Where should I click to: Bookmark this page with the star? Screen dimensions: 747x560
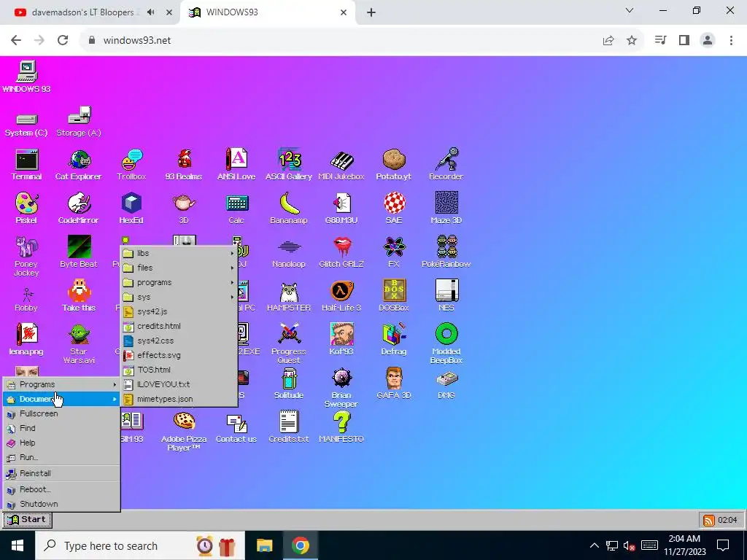[632, 41]
